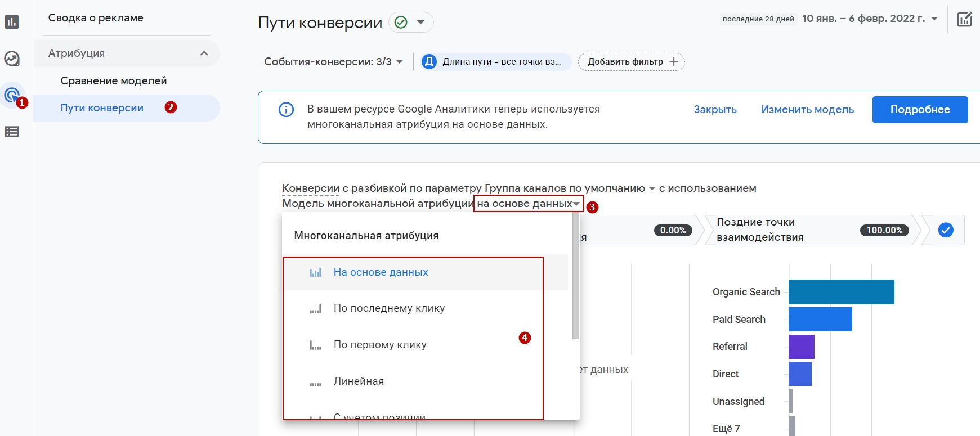Open the События-конверсии 3/3 dropdown

pyautogui.click(x=333, y=62)
